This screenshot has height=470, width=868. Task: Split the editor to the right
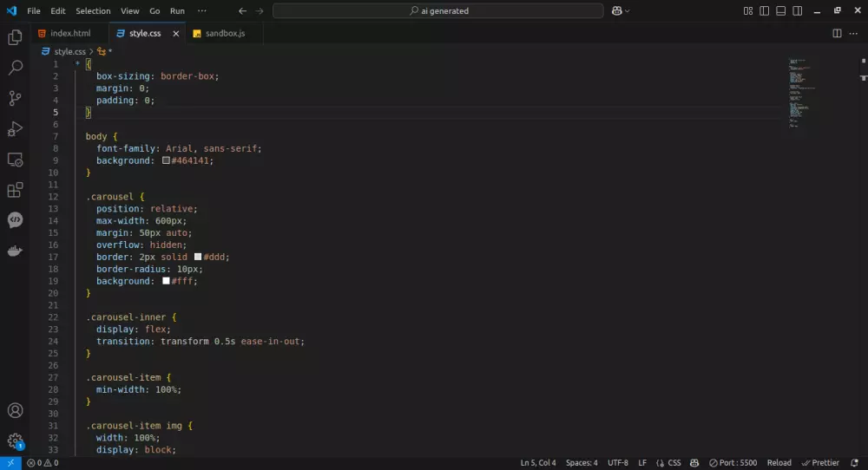tap(837, 33)
